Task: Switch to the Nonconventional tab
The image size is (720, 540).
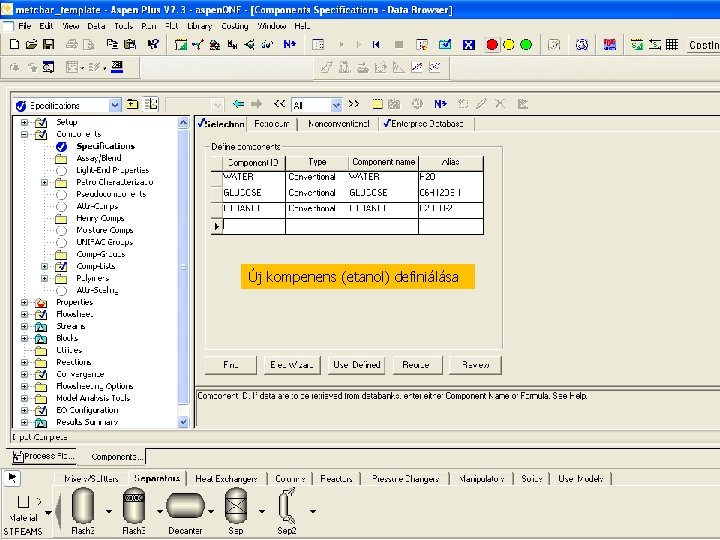Action: (x=338, y=124)
